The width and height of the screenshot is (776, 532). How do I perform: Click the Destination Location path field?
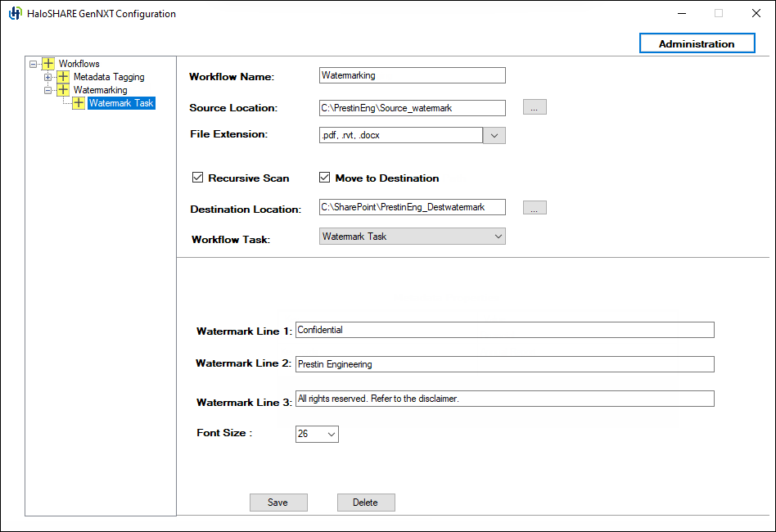[413, 207]
